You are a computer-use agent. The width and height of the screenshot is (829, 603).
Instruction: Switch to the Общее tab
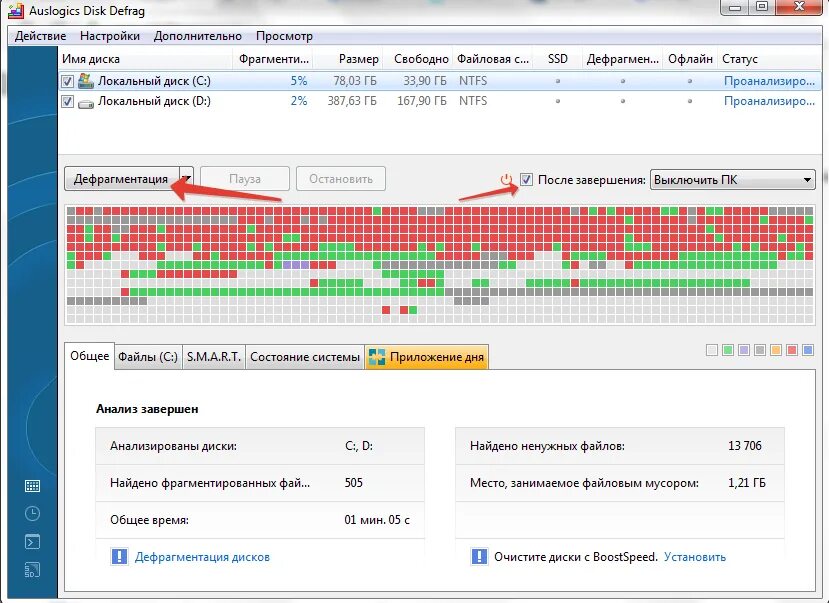tap(89, 356)
